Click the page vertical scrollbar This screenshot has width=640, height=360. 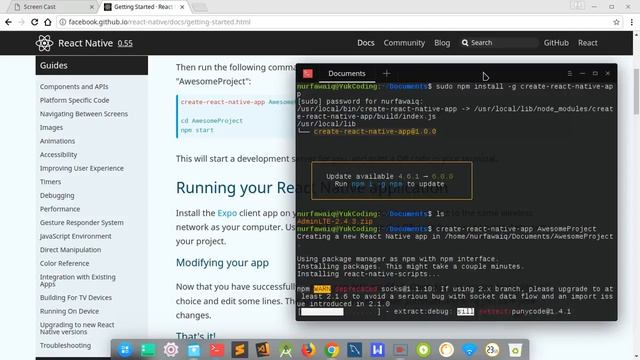pos(636,92)
